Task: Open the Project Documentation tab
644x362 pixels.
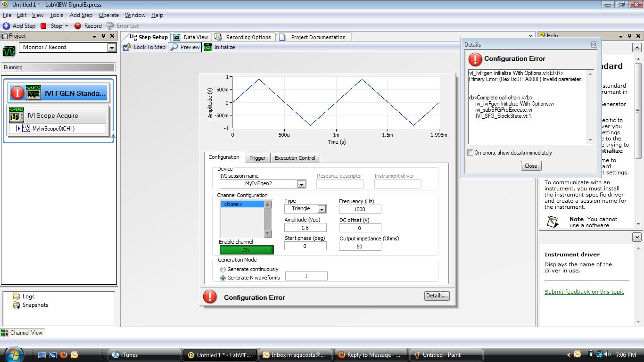Action: tap(313, 37)
